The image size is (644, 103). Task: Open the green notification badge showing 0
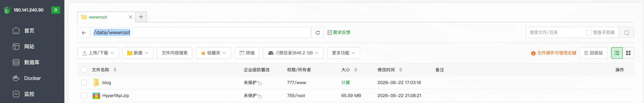coord(56,10)
